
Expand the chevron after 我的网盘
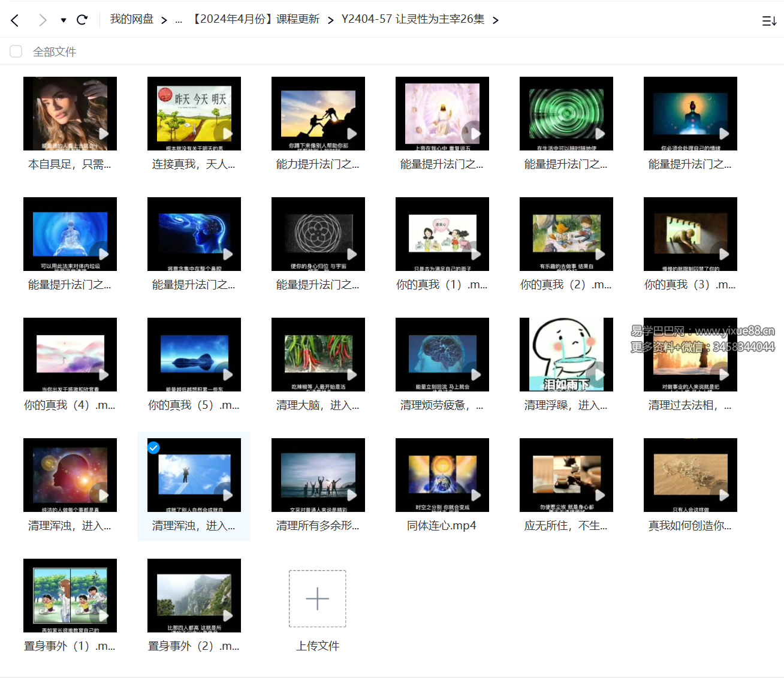[x=164, y=20]
